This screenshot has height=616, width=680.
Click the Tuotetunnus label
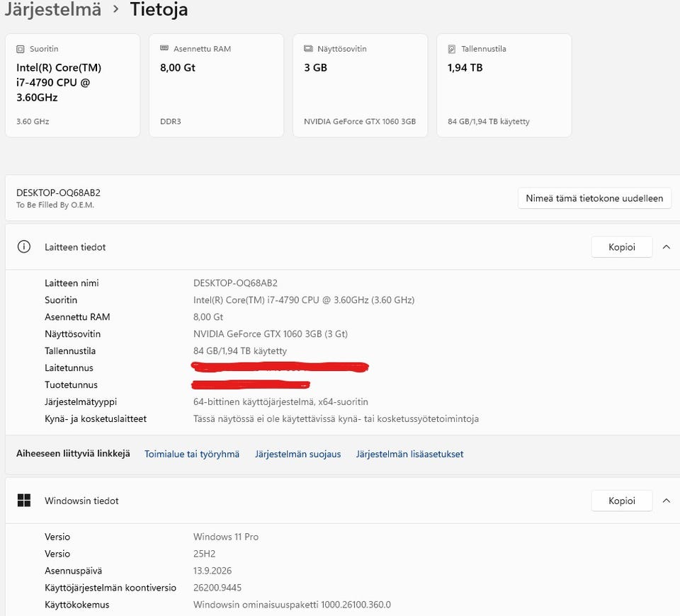coord(71,384)
